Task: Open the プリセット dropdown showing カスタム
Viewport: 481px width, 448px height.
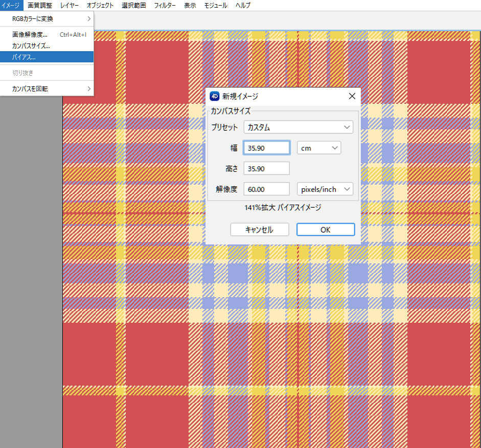Action: tap(298, 127)
